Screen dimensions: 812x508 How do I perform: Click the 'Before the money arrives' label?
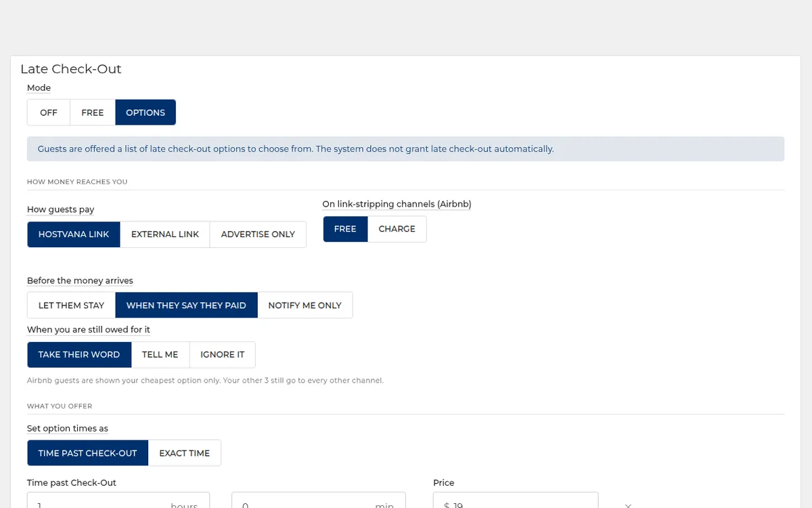point(80,281)
